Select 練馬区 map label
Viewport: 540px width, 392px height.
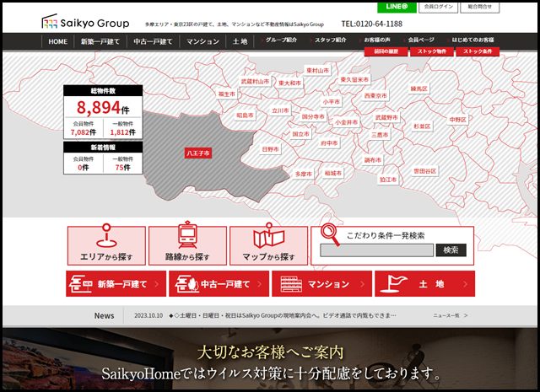418,89
